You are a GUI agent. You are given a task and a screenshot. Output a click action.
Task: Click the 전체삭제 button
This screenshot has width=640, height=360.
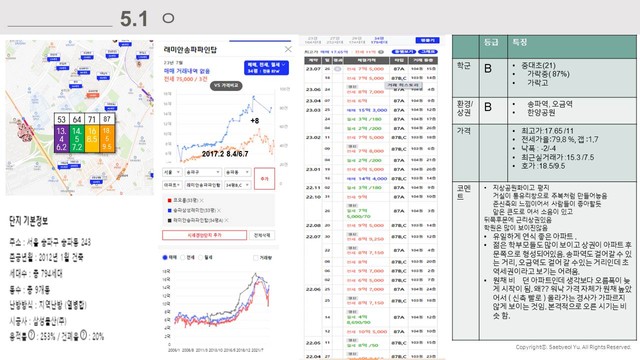(x=262, y=235)
